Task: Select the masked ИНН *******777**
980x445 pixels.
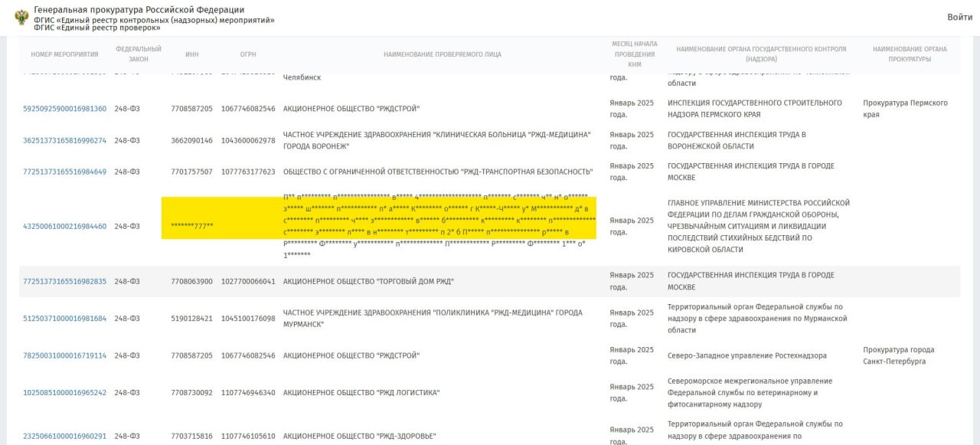Action: (191, 226)
